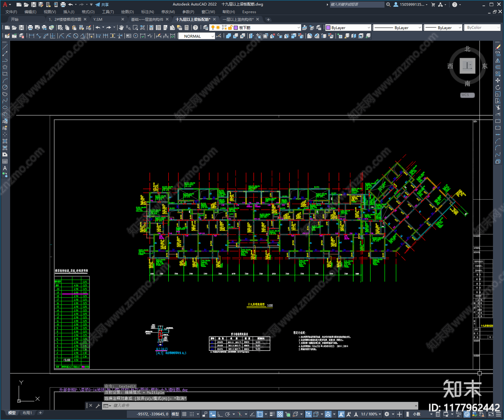Select the Move tool in the right toolbar
Screen dimensions: 504x420
coord(498,81)
